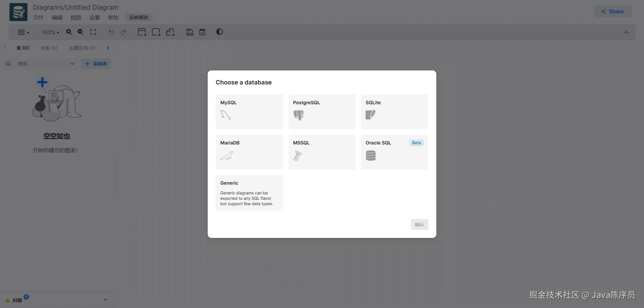This screenshot has height=308, width=644.
Task: Open the 100% zoom level dropdown
Action: 50,32
